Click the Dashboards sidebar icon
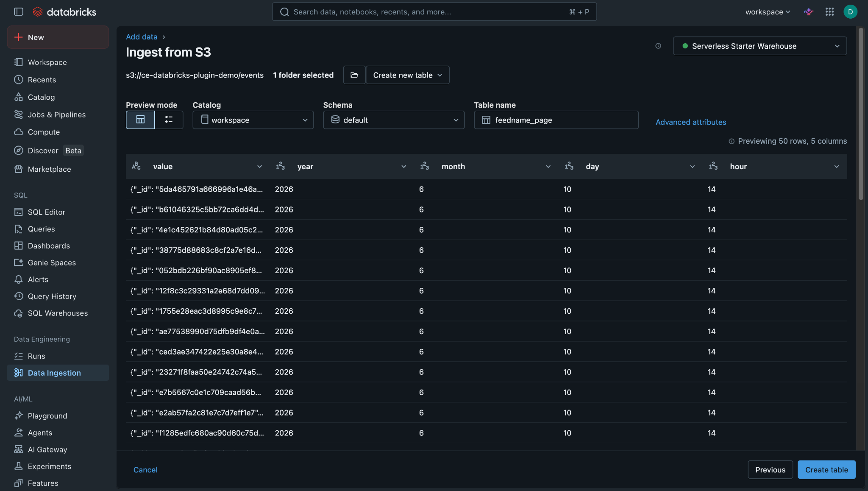This screenshot has height=491, width=868. pos(18,246)
